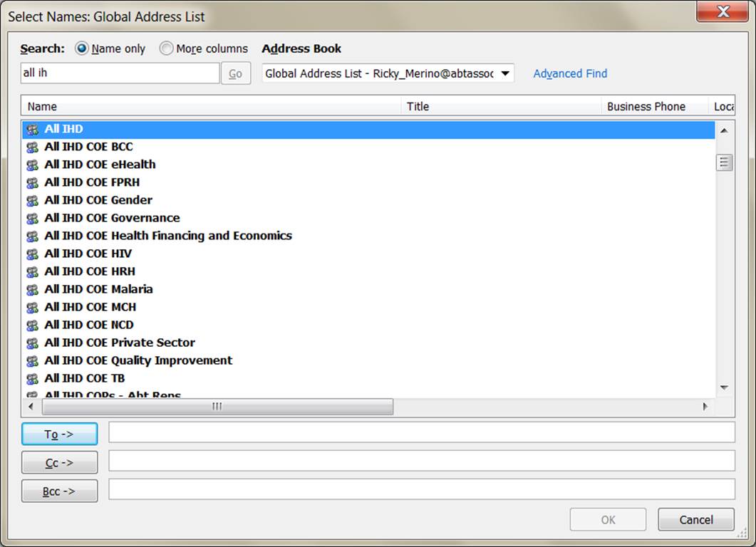Image resolution: width=756 pixels, height=547 pixels.
Task: Select the More columns search option
Action: [x=166, y=48]
